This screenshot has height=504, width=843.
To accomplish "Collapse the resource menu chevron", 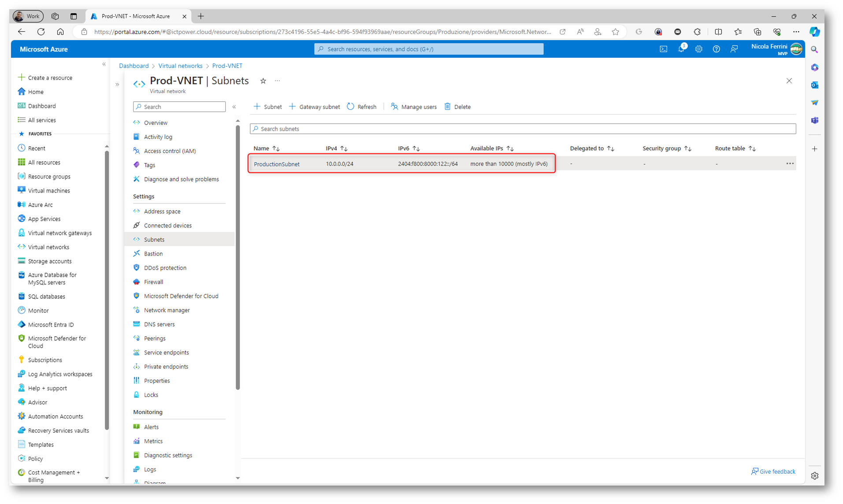I will coord(234,107).
